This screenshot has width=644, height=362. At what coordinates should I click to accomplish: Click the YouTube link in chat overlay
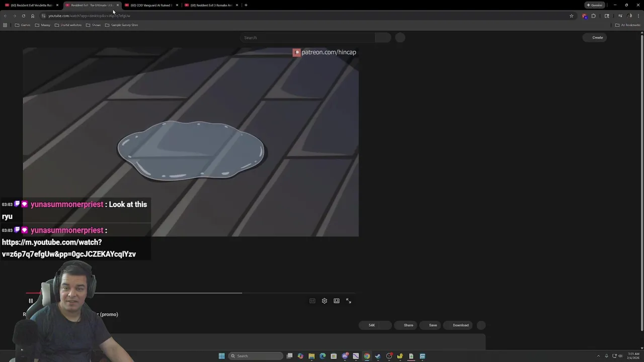pyautogui.click(x=69, y=248)
